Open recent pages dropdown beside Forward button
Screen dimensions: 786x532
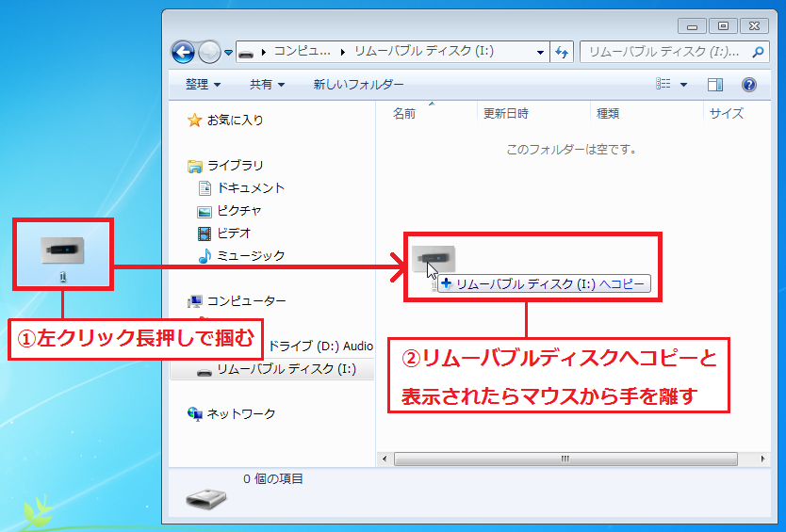(229, 52)
